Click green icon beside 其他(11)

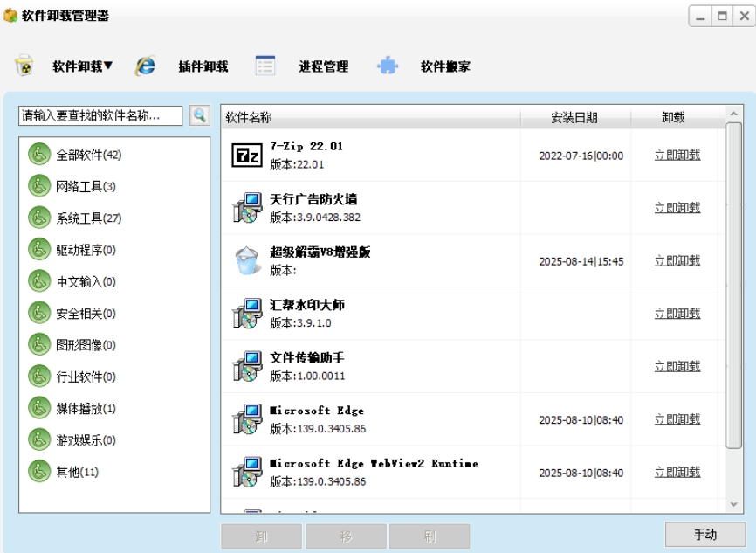(x=39, y=472)
